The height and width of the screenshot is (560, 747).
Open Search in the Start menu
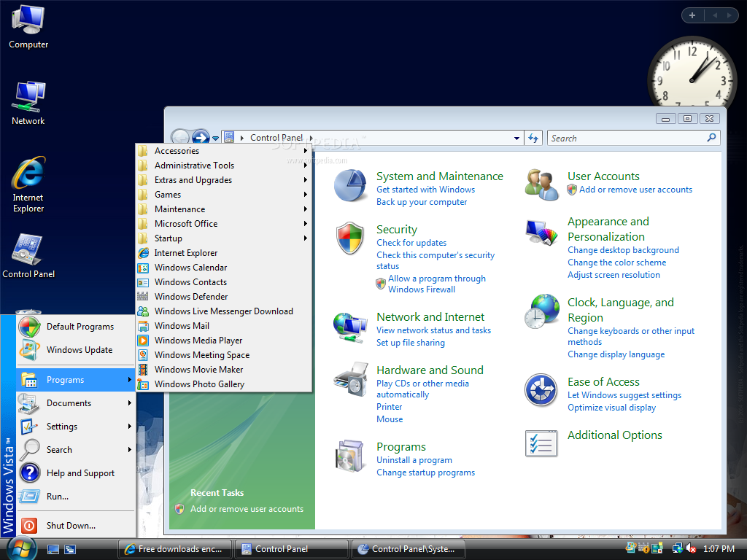[76, 449]
